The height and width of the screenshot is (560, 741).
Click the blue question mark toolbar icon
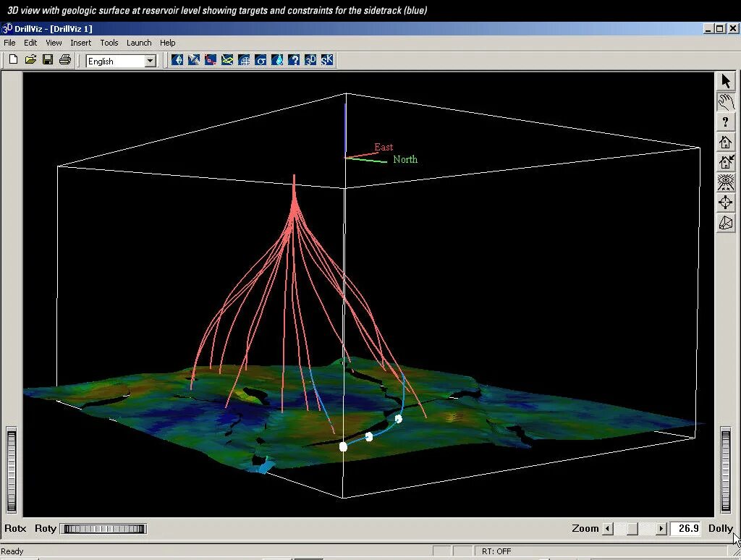coord(294,60)
